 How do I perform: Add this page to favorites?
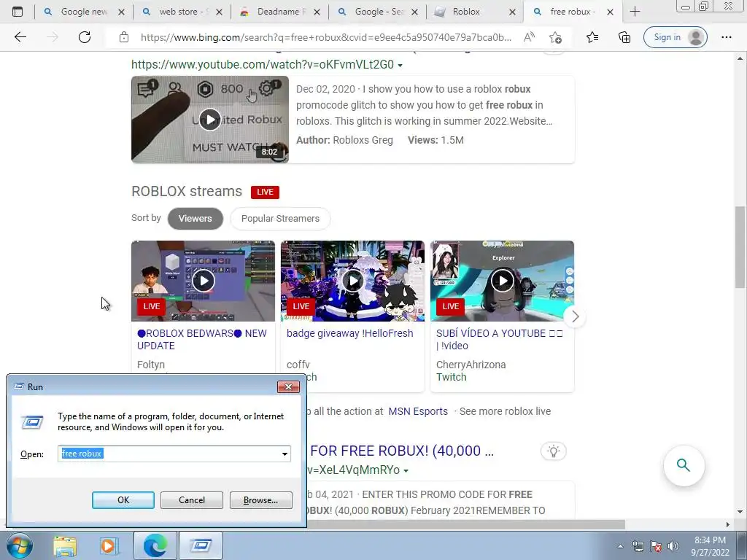555,37
